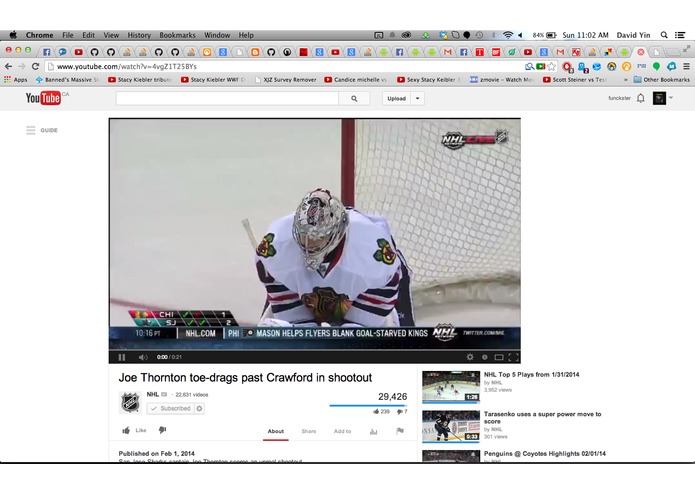Click the Watch Later clock icon in player
This screenshot has width=695, height=494.
484,357
